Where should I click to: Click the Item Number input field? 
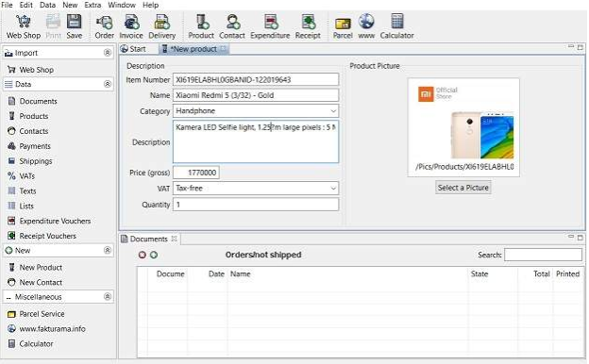[256, 79]
